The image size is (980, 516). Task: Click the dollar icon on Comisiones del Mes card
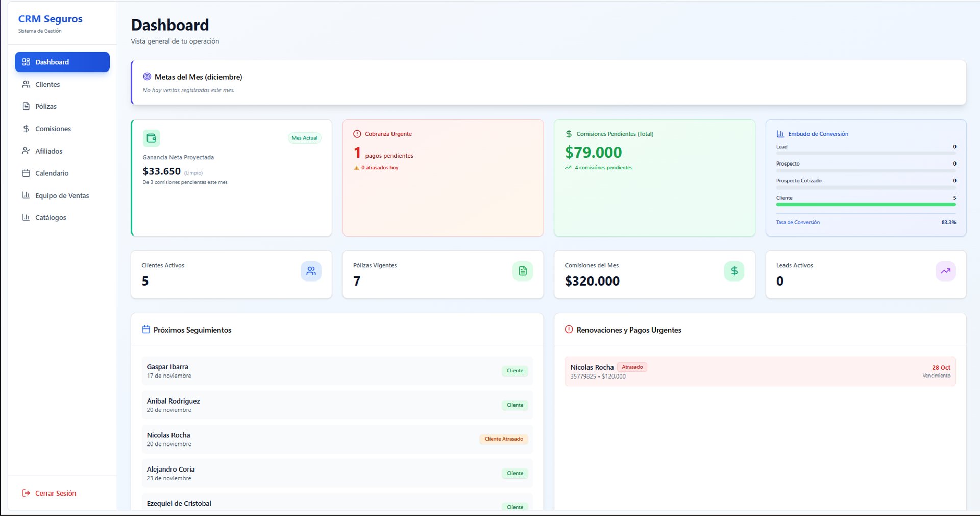[734, 271]
